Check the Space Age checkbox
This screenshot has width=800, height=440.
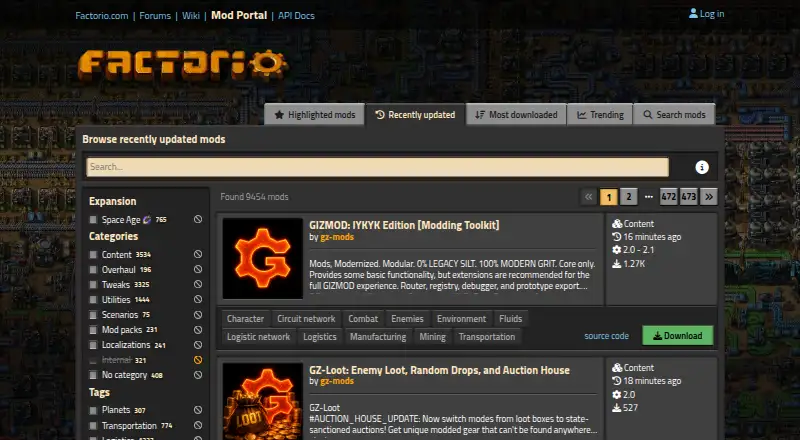93,219
